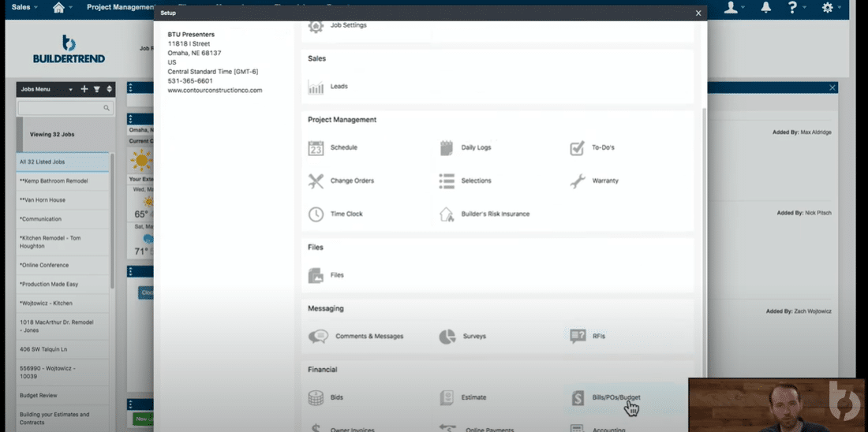Click the Bills/POs/Budget label

pyautogui.click(x=616, y=397)
